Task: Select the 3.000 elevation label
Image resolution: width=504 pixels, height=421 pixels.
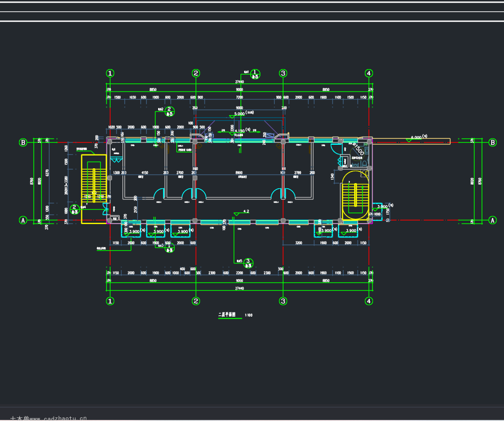Action: tap(383, 207)
